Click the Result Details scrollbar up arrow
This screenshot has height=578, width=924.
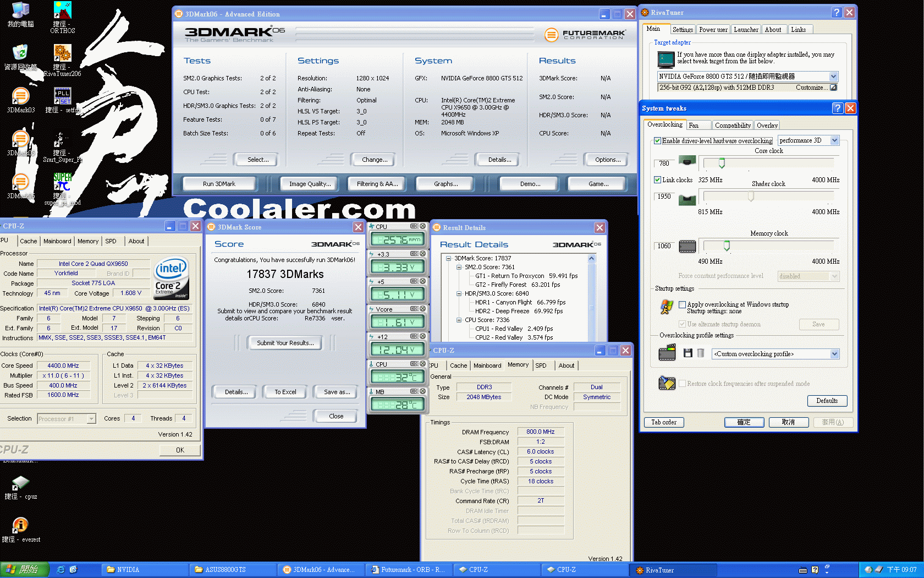592,258
